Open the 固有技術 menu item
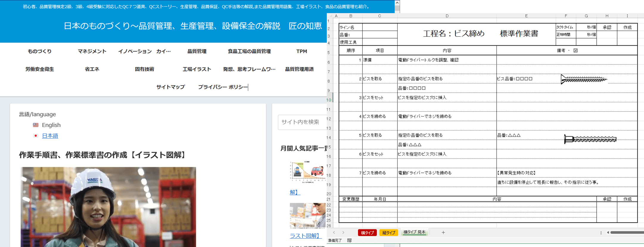644x247 pixels. [144, 69]
